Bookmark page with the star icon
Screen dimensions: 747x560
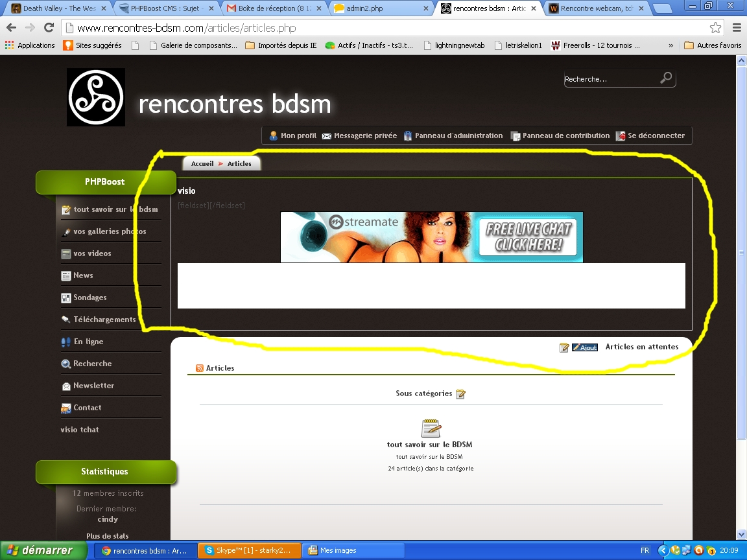pos(715,28)
